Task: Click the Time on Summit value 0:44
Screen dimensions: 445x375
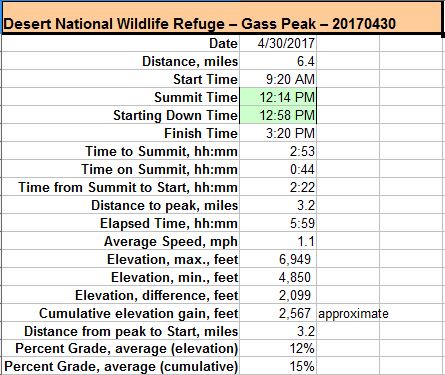Action: point(278,169)
